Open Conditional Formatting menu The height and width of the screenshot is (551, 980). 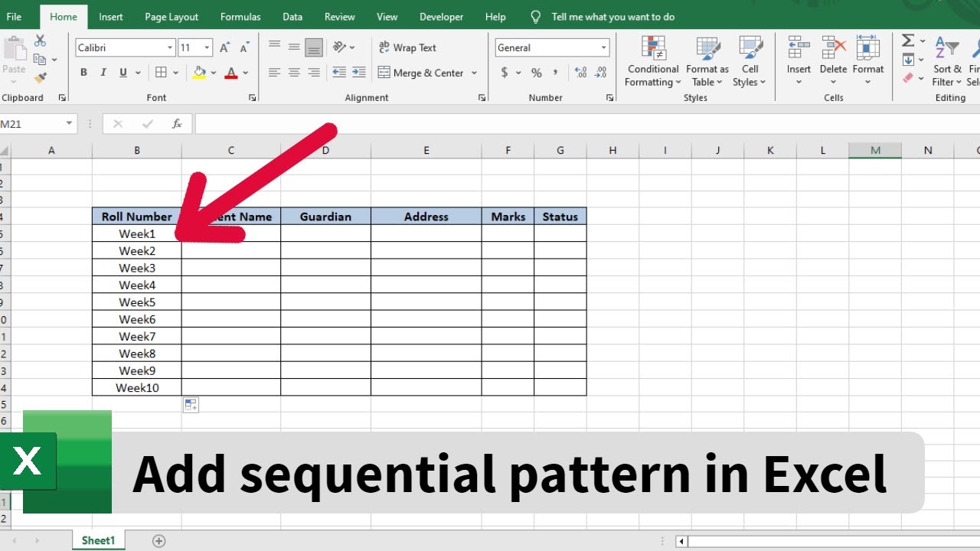(x=653, y=61)
